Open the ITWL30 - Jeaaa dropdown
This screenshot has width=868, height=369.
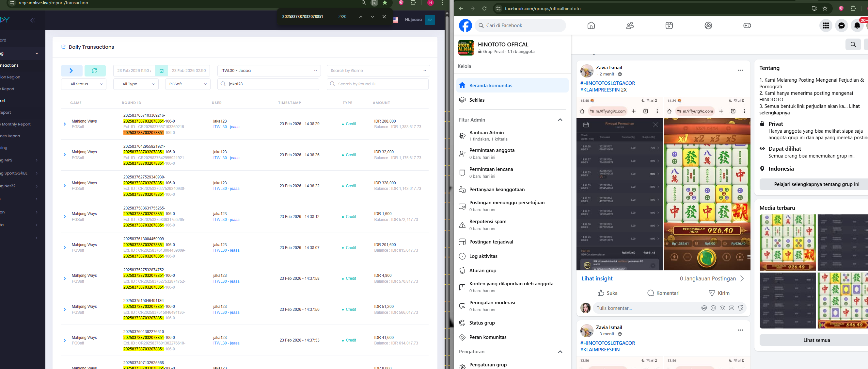(x=269, y=71)
